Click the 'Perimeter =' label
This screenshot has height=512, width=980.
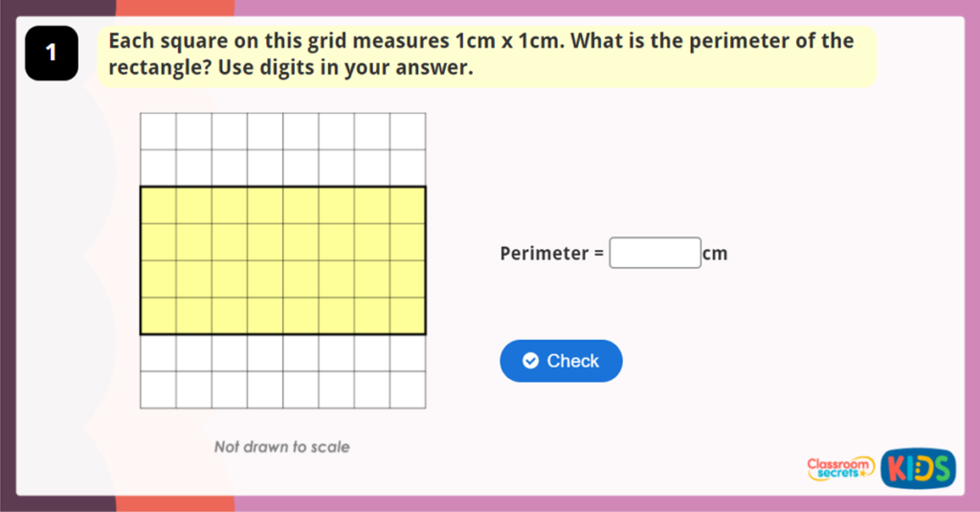click(x=552, y=254)
